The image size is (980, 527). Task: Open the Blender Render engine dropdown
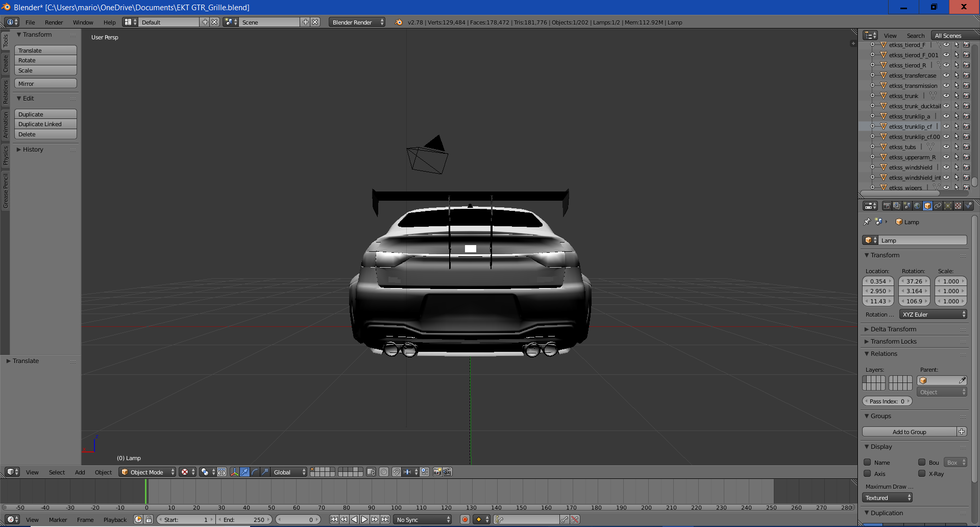(x=357, y=22)
